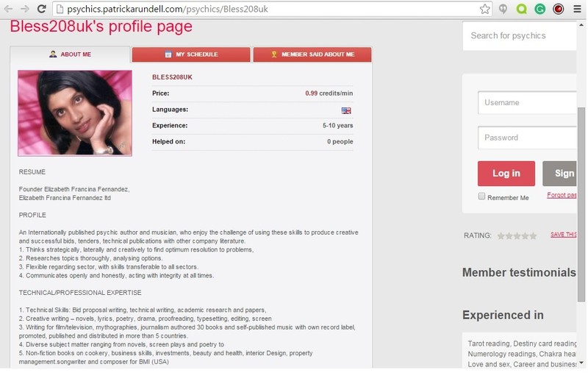Open the Forgot password link

pos(562,195)
